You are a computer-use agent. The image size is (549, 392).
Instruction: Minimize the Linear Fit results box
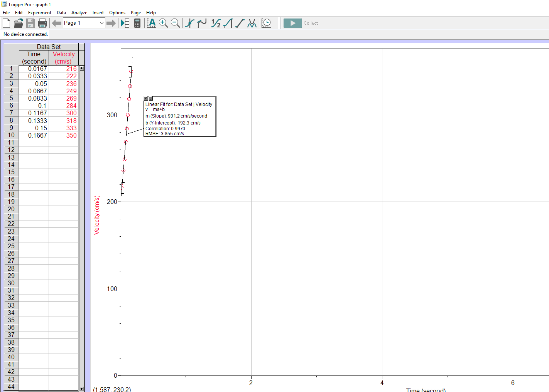click(151, 99)
